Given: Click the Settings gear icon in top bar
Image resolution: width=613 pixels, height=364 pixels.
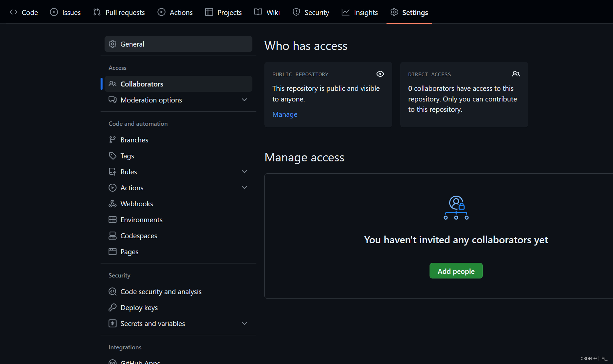Looking at the screenshot, I should pyautogui.click(x=394, y=12).
